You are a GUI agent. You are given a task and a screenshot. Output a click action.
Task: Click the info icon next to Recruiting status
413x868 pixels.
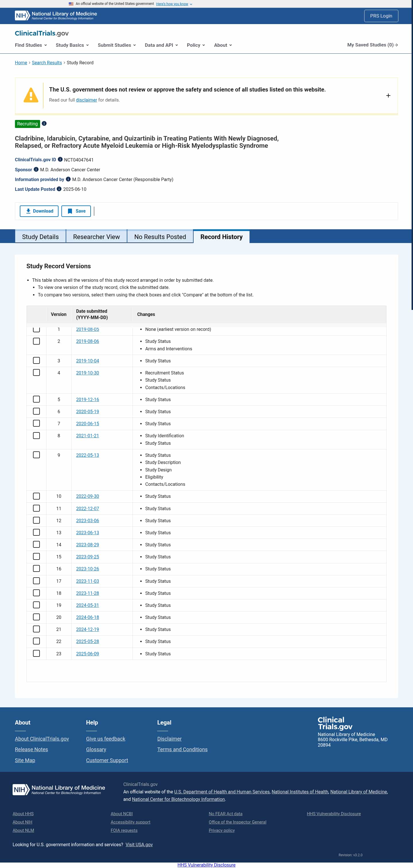coord(44,124)
